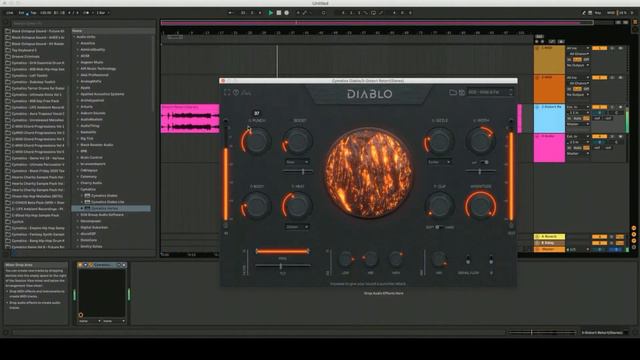Viewport: 640px width, 360px height.
Task: Click the glowing lava orb in Diablo
Action: (368, 173)
